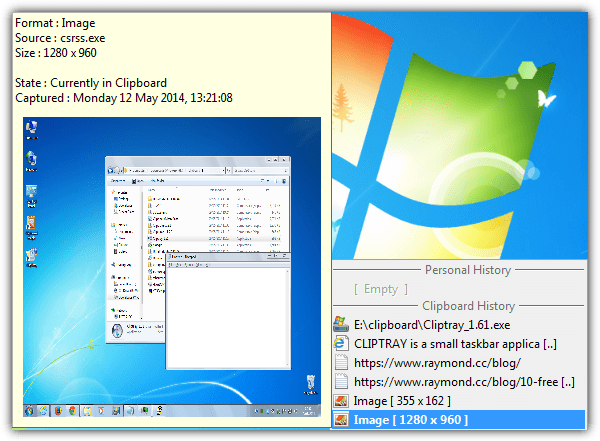Screen dimensions: 600x441
Task: Click the Format : Image line
Action: coord(55,23)
